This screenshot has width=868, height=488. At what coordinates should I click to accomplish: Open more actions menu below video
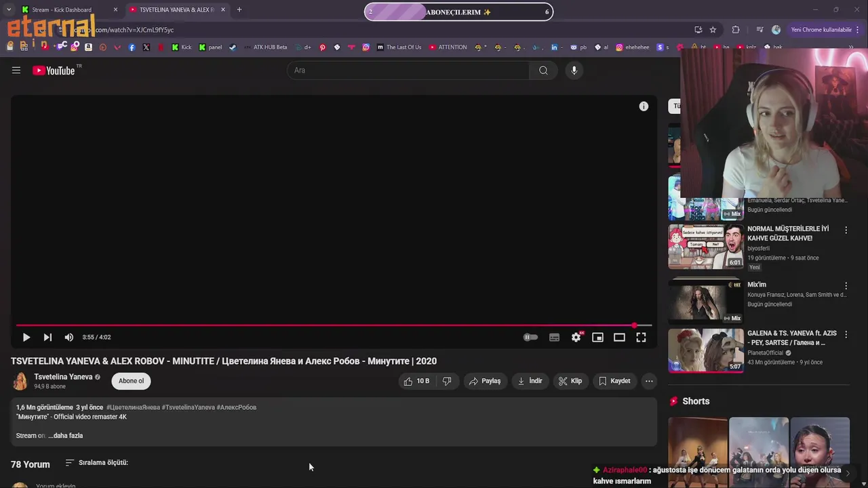[649, 381]
